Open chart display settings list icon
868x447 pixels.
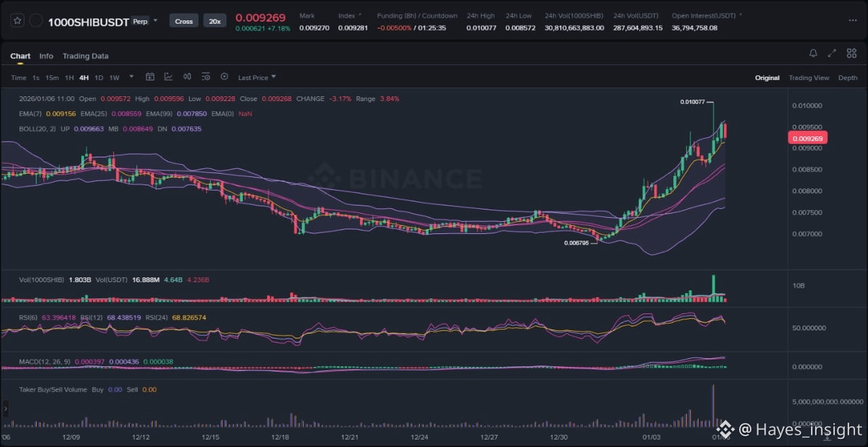(205, 77)
